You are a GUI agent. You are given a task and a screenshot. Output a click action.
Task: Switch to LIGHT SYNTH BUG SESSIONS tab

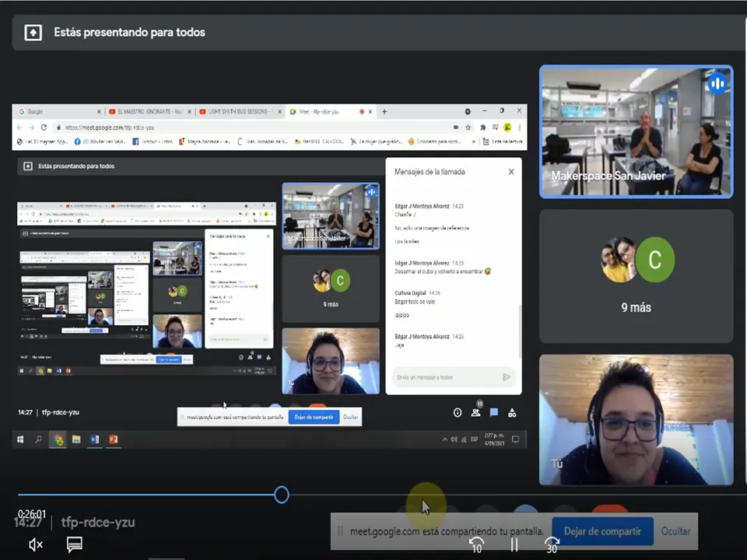(240, 111)
